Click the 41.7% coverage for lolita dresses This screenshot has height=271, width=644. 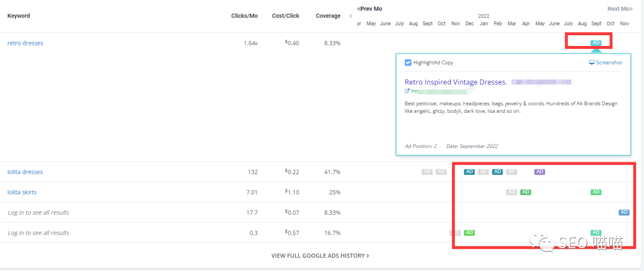point(332,173)
